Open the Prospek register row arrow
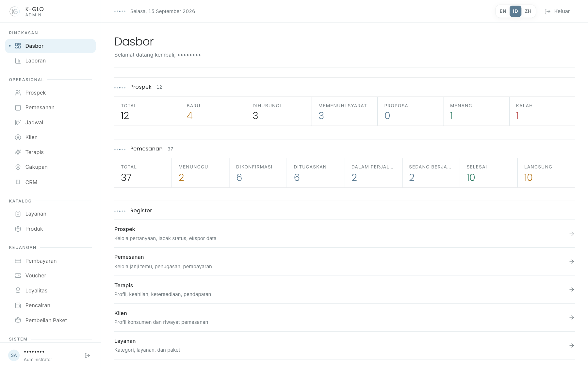 pos(572,234)
